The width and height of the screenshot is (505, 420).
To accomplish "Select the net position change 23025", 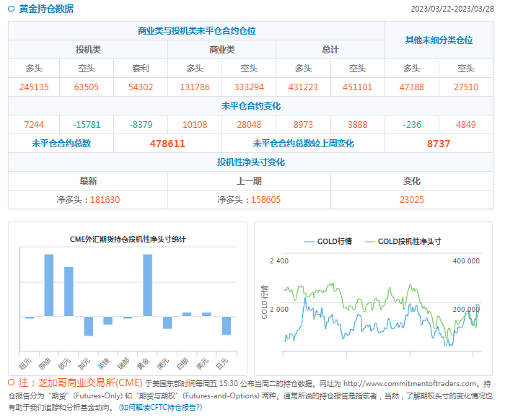I will pos(412,200).
